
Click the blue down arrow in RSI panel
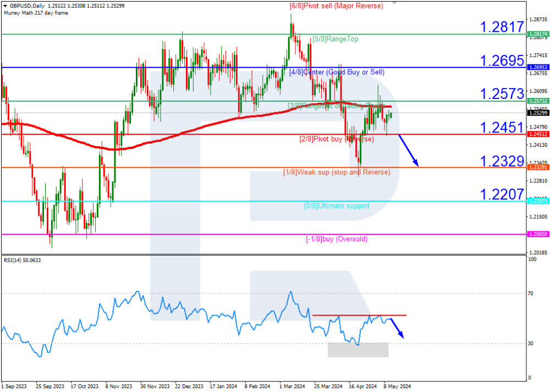click(x=397, y=328)
